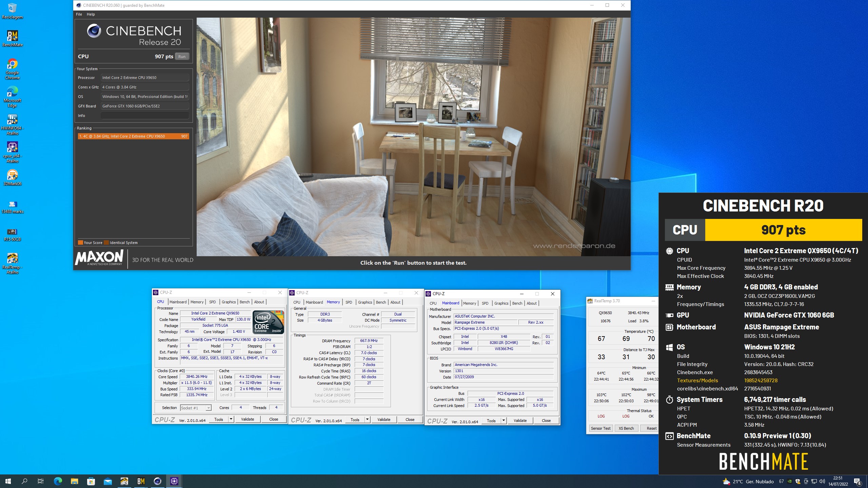This screenshot has height=488, width=868.
Task: Click the DRAM Frequency value 667.9 MHz
Action: pos(369,341)
